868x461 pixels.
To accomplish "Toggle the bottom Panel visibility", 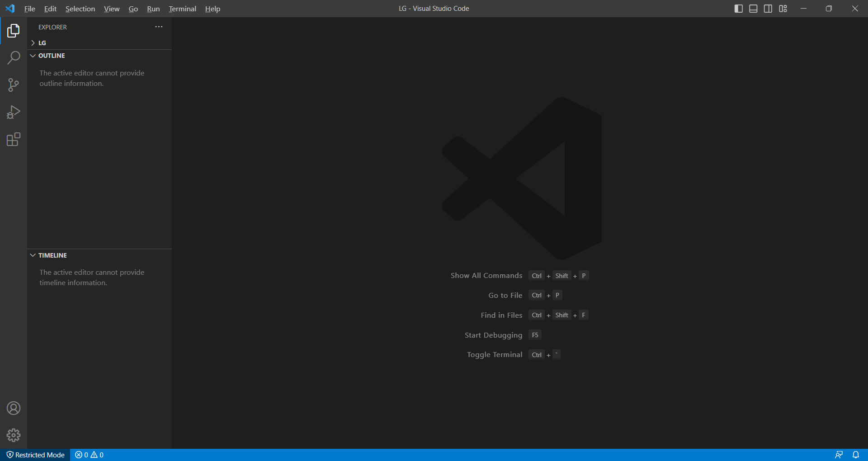I will [753, 9].
